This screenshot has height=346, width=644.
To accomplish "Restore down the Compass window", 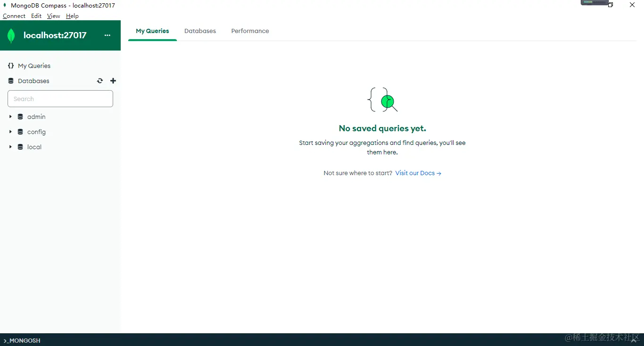I will click(611, 5).
